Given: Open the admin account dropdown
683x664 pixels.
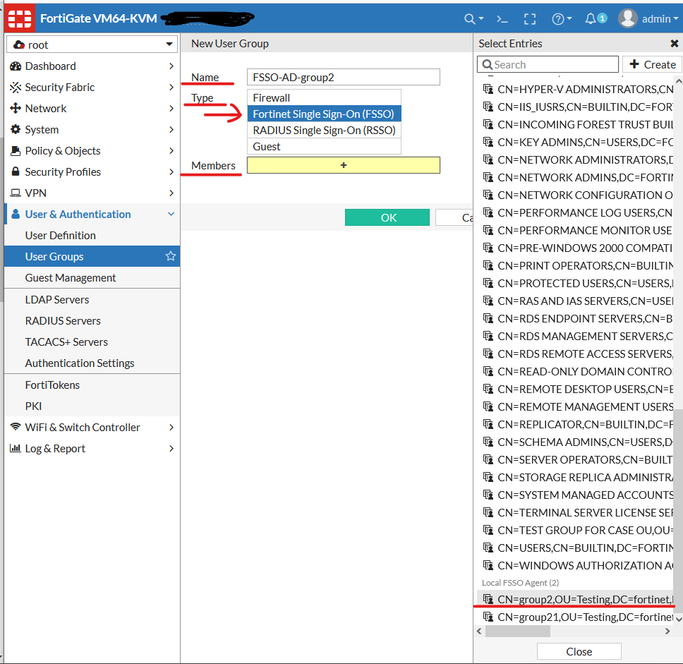Looking at the screenshot, I should [648, 19].
